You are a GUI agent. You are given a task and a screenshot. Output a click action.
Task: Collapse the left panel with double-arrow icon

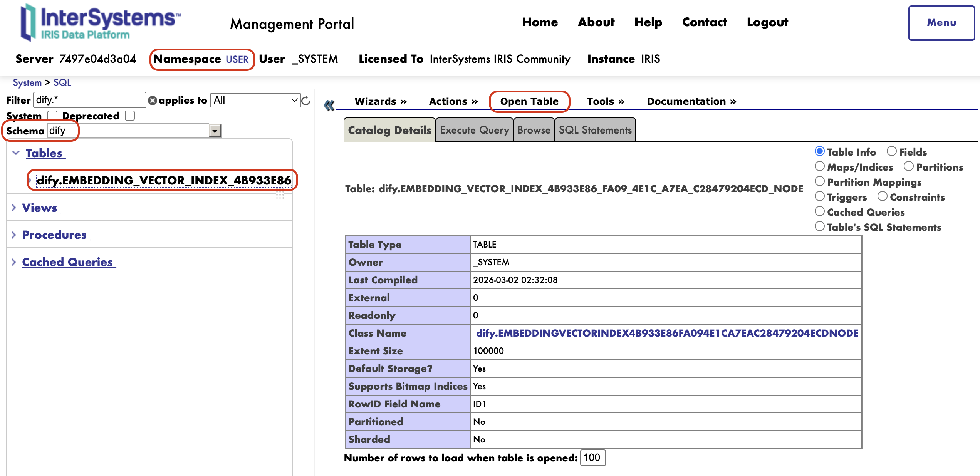[329, 105]
